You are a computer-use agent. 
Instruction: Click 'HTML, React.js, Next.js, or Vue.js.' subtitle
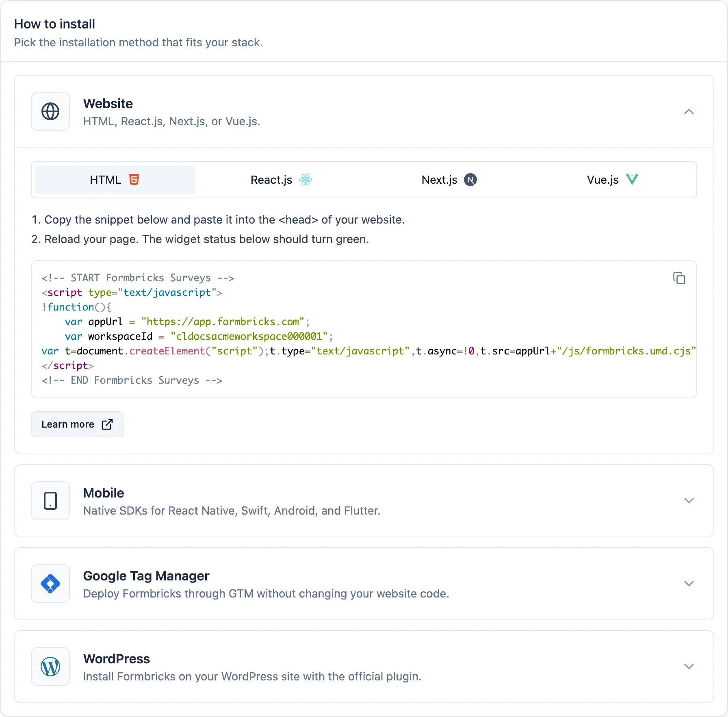(171, 121)
